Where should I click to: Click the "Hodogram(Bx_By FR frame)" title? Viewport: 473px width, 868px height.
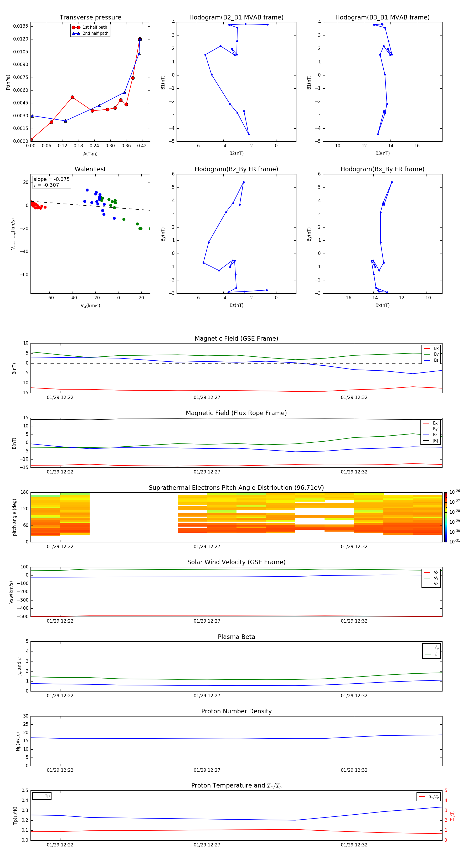[382, 169]
